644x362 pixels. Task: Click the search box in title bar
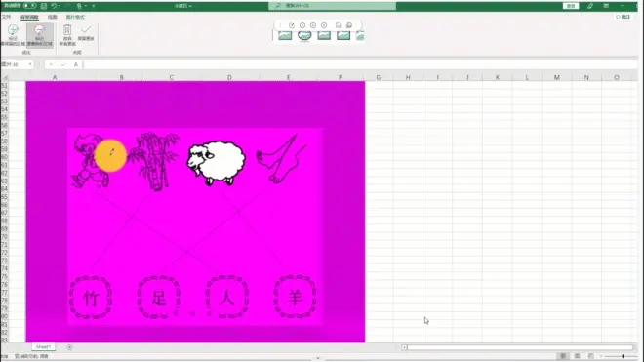pos(333,6)
